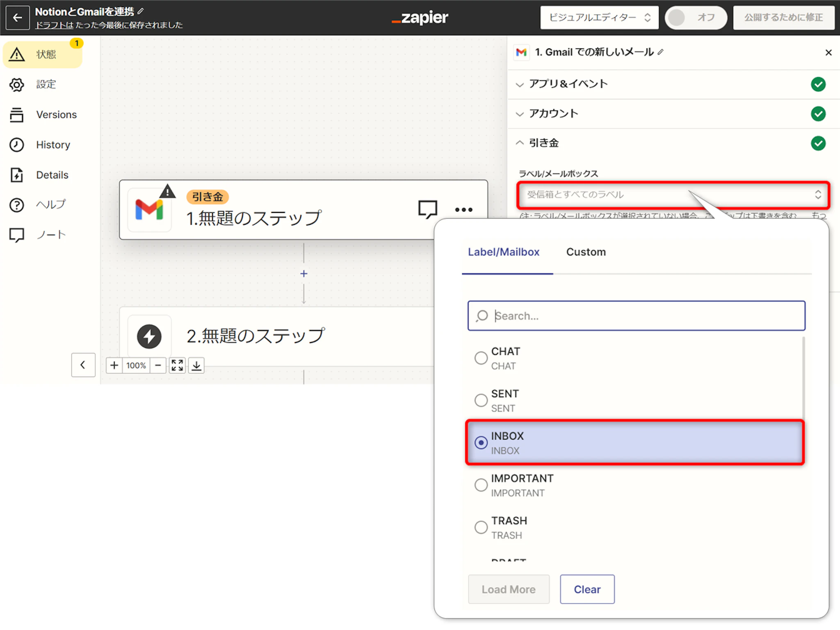840x630 pixels.
Task: Toggle the Zap オフ switch
Action: click(695, 18)
